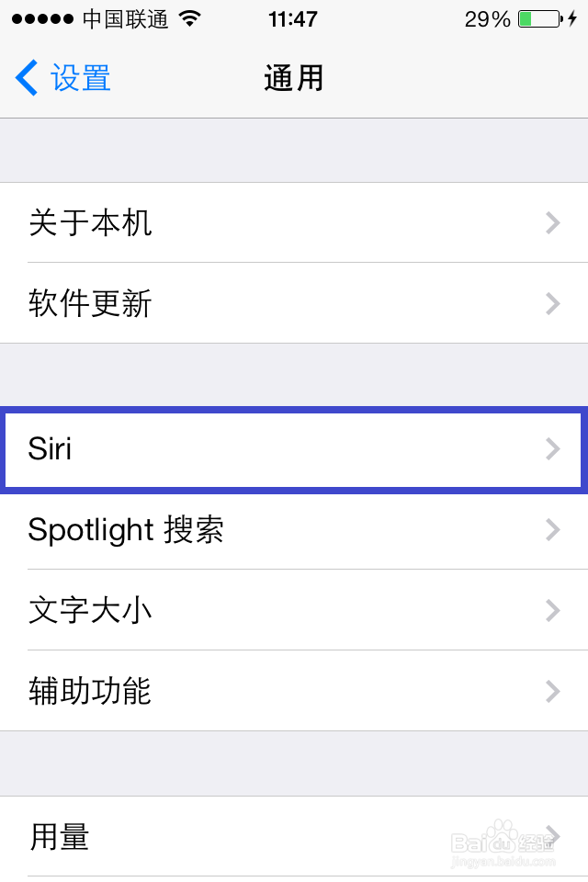Tap the chevron next to 软件更新

552,303
